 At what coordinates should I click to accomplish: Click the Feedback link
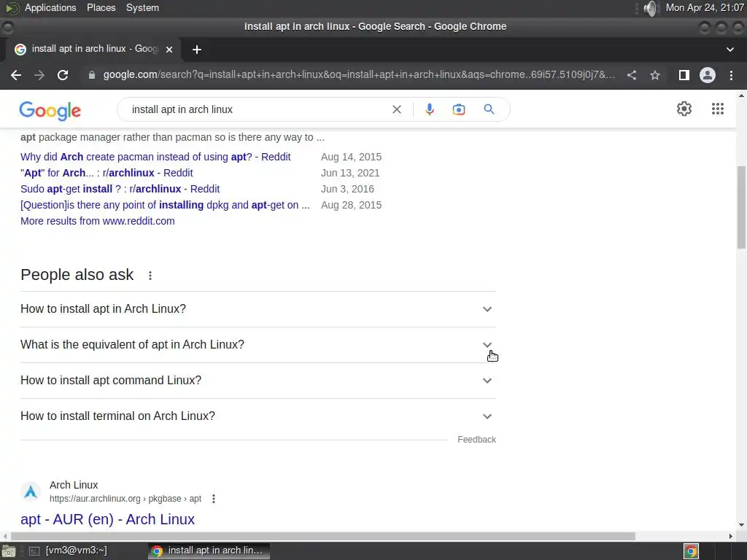476,440
